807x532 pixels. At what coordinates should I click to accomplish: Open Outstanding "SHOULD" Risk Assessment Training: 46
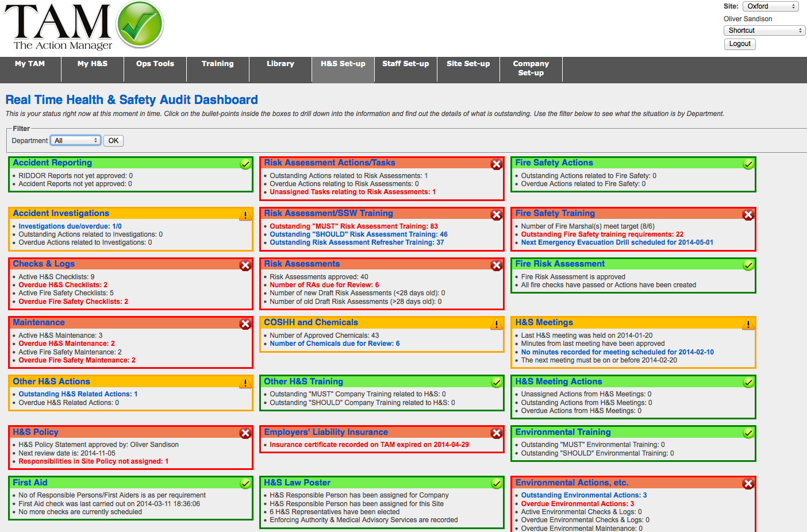[359, 234]
